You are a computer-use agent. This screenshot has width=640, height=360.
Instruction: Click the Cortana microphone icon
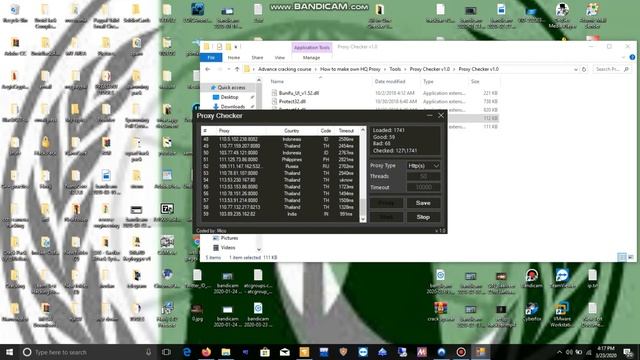tap(149, 352)
